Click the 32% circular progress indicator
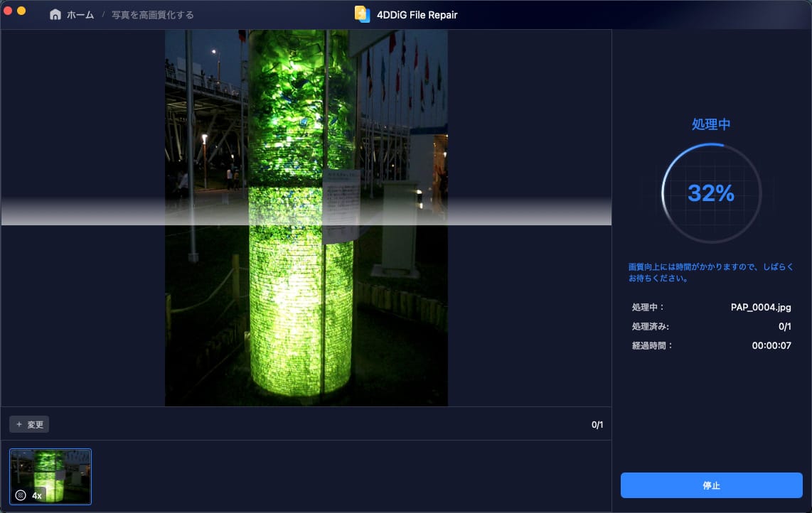 (711, 193)
